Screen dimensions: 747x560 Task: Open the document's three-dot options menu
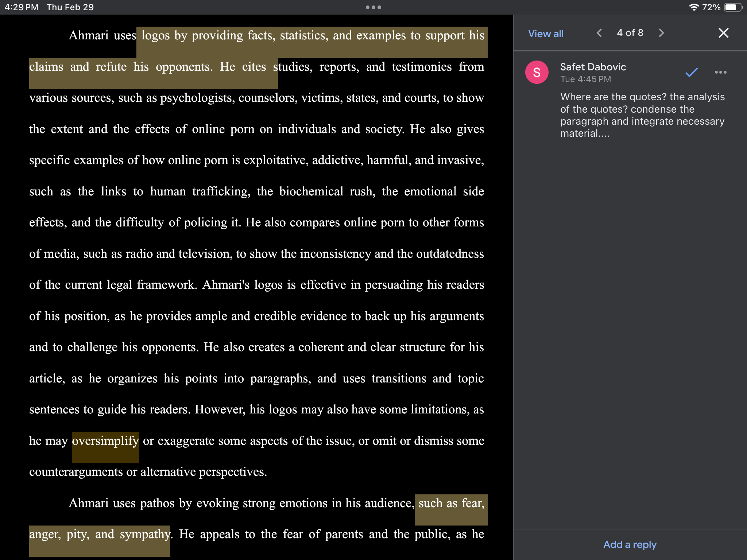373,7
